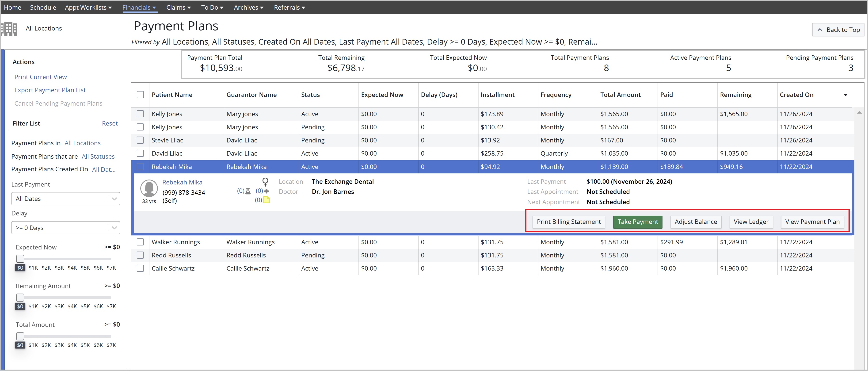Click Print Current View link
The width and height of the screenshot is (868, 371).
pyautogui.click(x=40, y=77)
